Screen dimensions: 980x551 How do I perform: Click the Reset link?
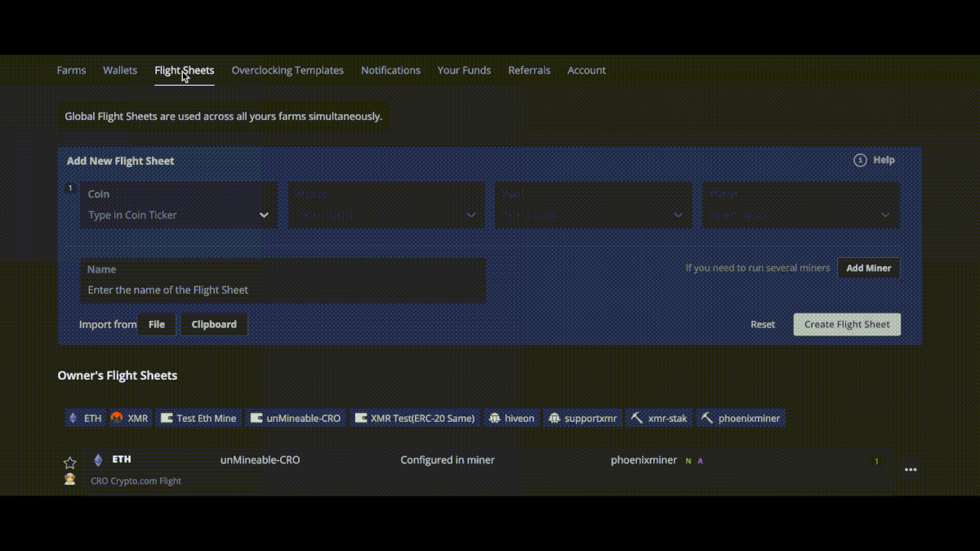point(763,324)
